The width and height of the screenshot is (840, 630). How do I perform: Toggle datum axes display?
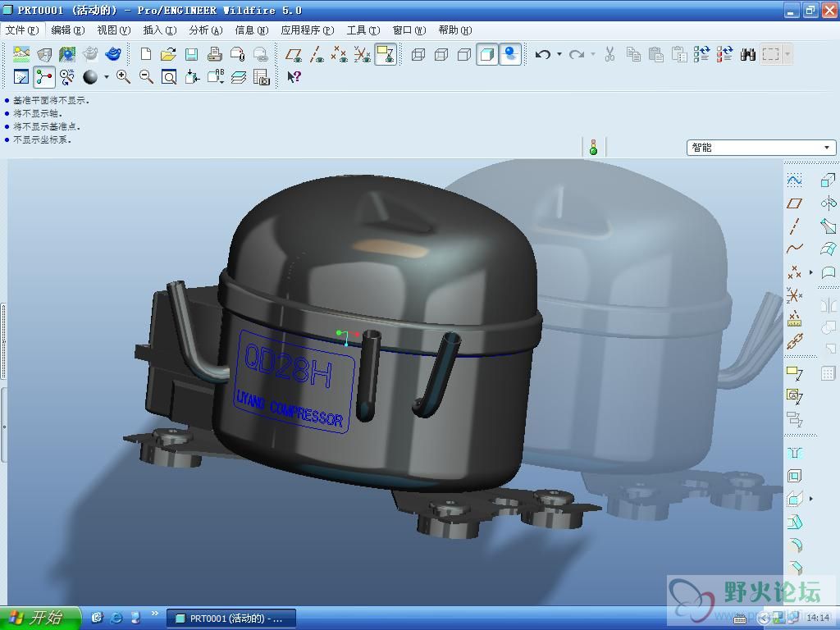point(317,54)
